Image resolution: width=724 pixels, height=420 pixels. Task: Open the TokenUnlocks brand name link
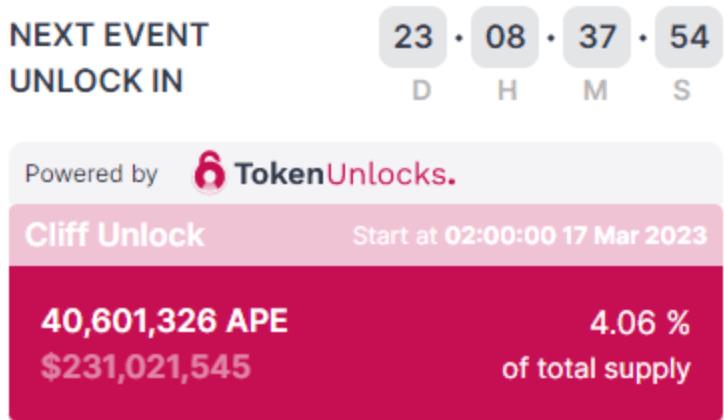click(x=345, y=174)
